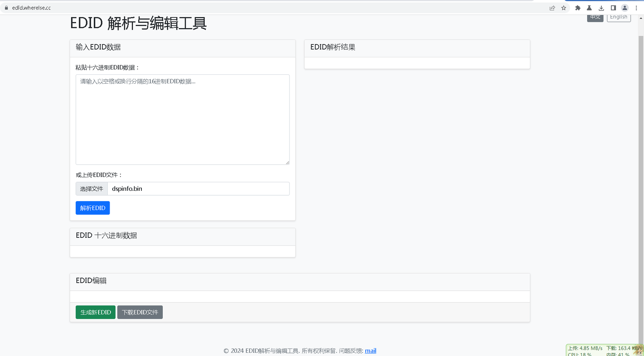Click the textarea resize grip corner
Image resolution: width=644 pixels, height=356 pixels.
pyautogui.click(x=287, y=162)
